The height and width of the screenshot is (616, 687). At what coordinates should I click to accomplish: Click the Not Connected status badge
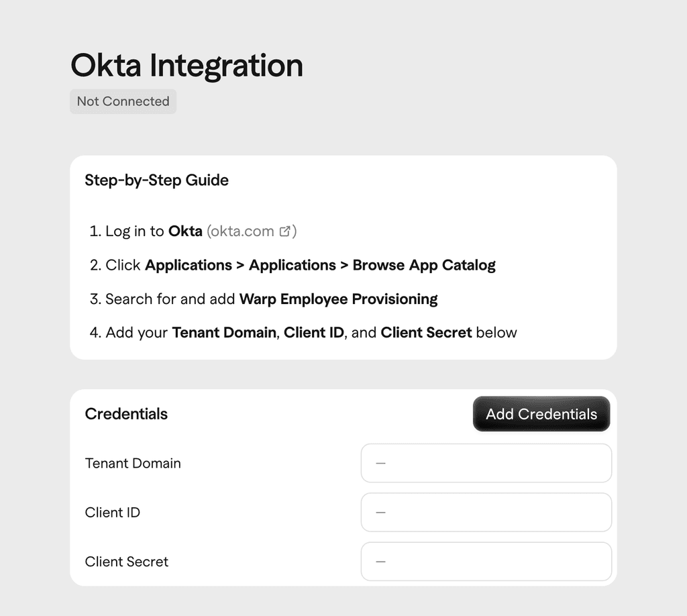pyautogui.click(x=123, y=101)
